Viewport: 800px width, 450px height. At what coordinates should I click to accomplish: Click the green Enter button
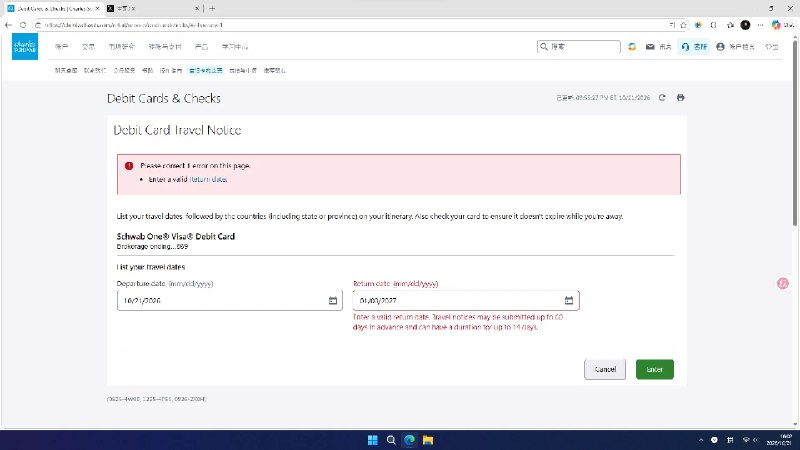click(655, 369)
